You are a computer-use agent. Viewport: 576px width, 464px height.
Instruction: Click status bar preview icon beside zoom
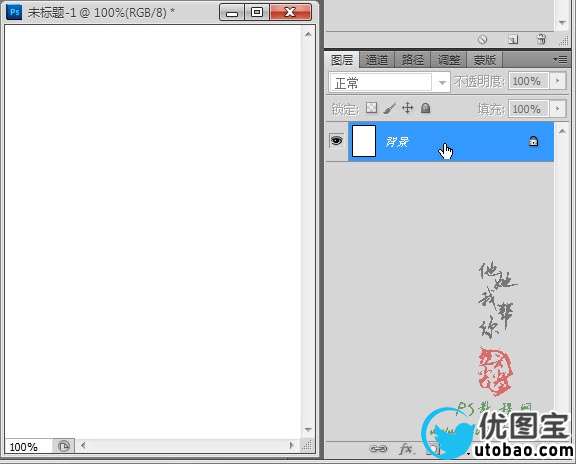64,446
